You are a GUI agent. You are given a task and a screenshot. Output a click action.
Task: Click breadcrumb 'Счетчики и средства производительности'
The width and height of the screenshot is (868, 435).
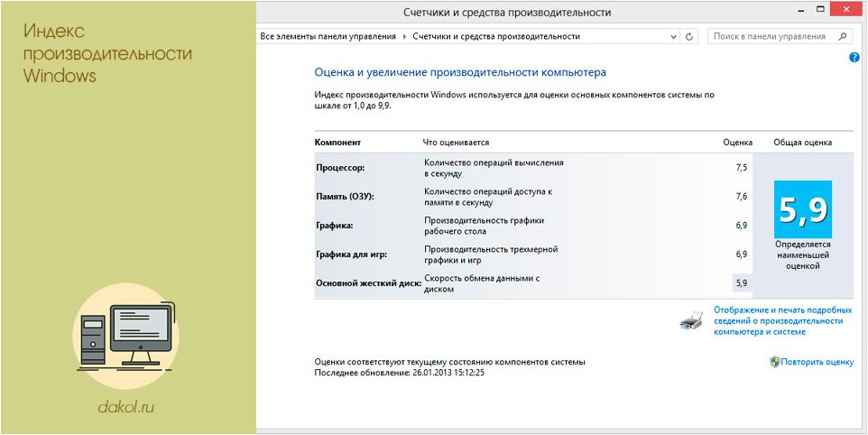(496, 36)
